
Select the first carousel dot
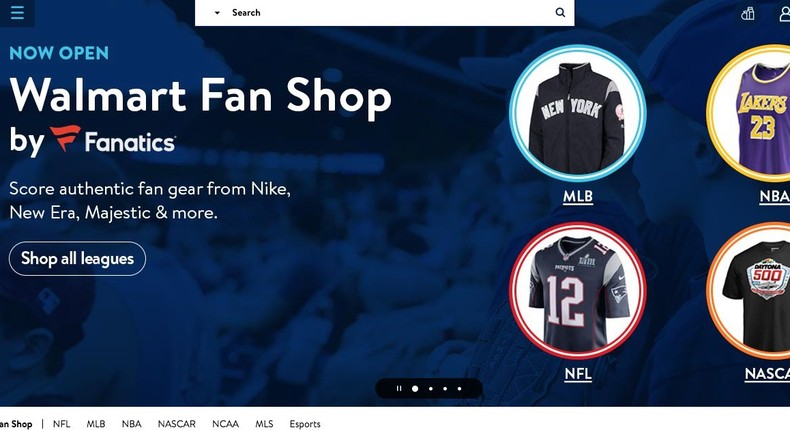[415, 389]
